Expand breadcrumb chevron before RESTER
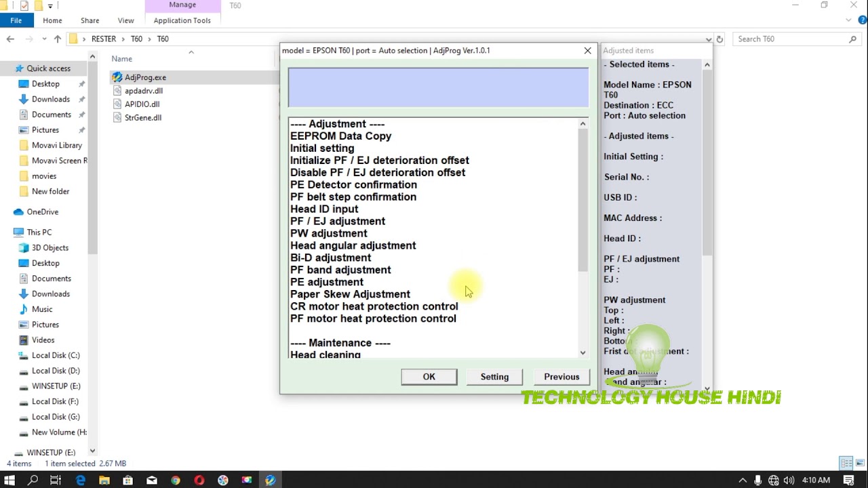 [85, 39]
